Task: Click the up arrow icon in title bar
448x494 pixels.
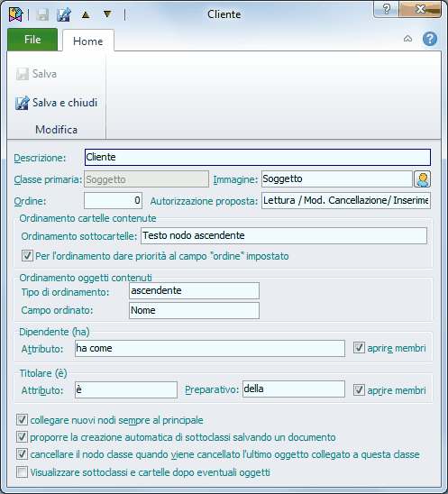Action: [x=86, y=14]
